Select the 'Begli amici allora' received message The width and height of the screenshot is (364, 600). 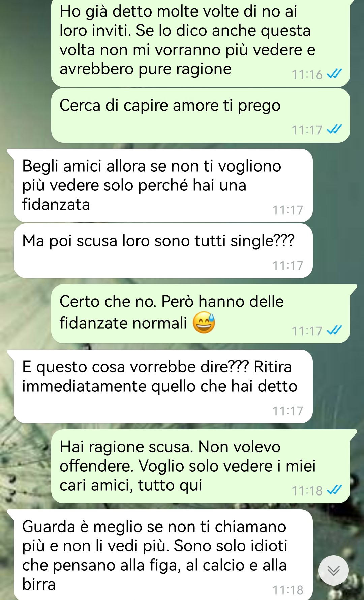[163, 185]
